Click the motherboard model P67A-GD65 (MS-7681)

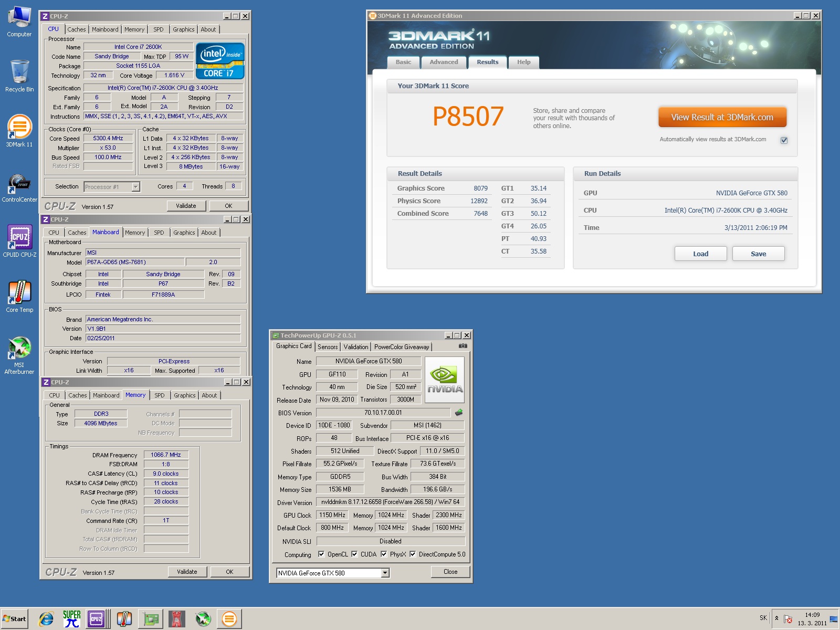[134, 262]
